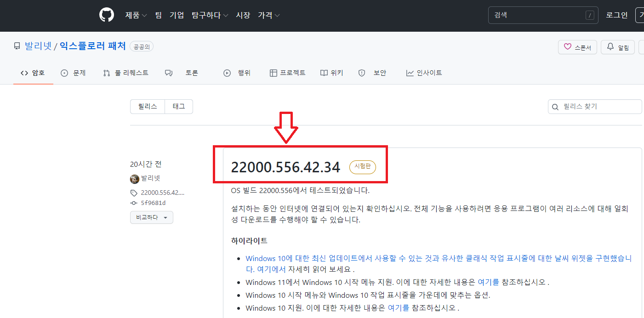
Task: Expand the 가격 menu
Action: (x=268, y=15)
